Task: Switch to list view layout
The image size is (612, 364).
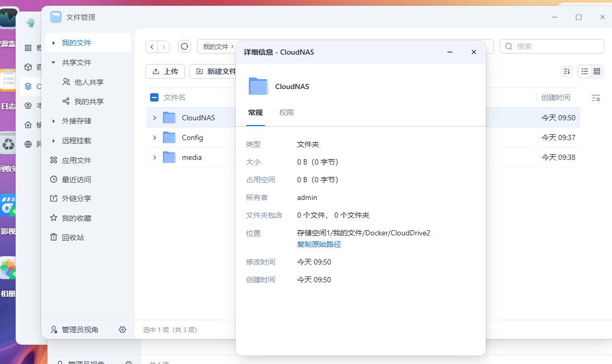Action: point(585,71)
